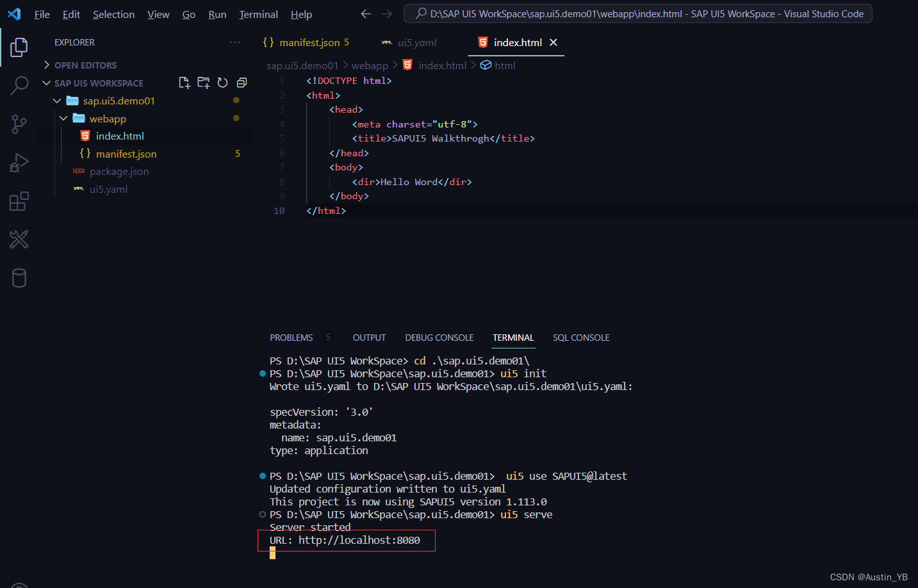The height and width of the screenshot is (588, 918).
Task: Open Run and Debug view
Action: pos(19,163)
